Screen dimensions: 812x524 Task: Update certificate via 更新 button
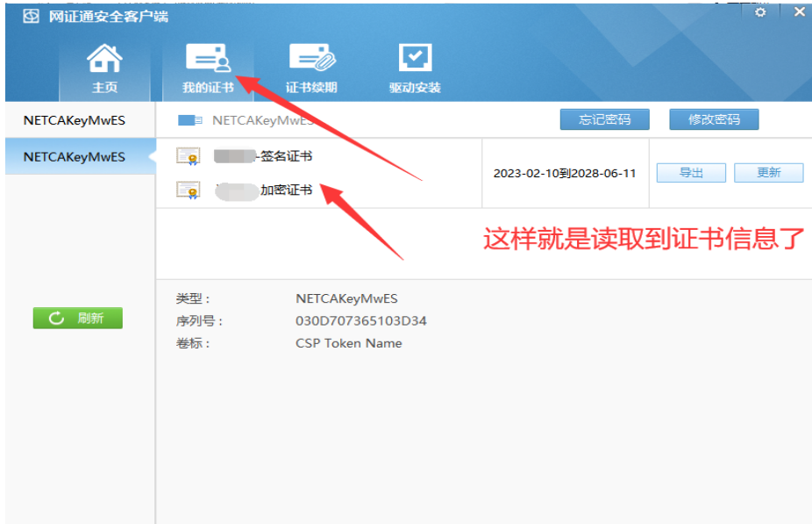(x=768, y=173)
